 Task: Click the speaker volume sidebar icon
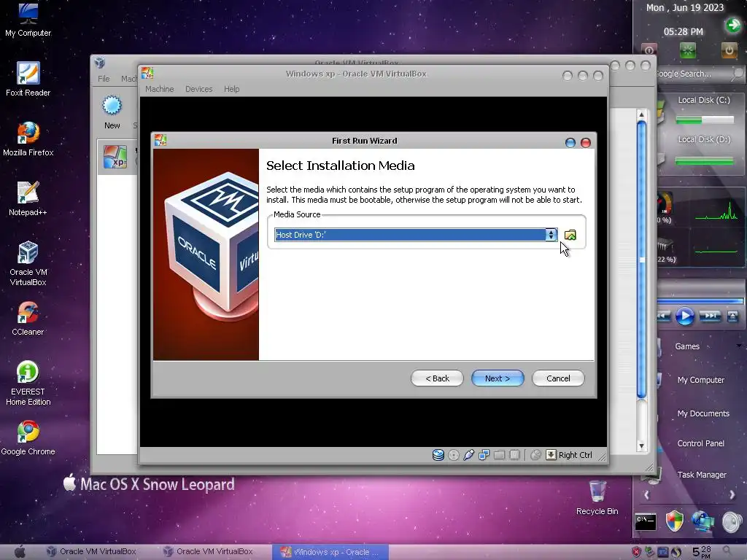(732, 522)
